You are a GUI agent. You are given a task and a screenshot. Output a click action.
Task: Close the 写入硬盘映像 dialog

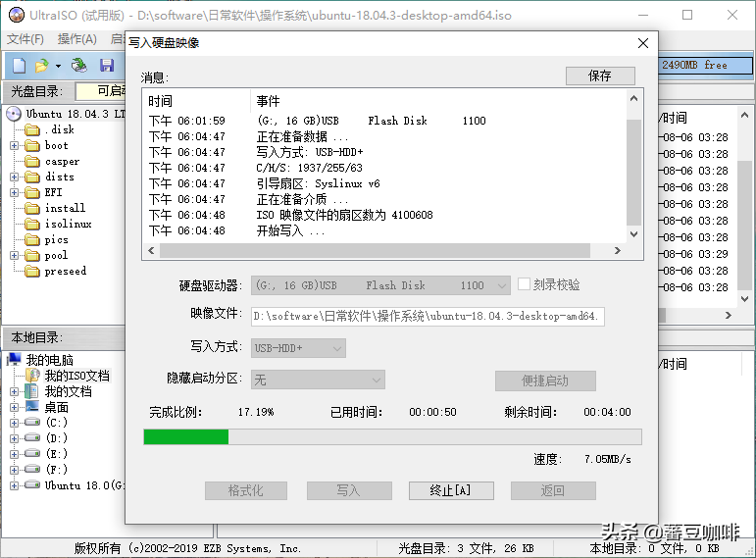tap(643, 43)
